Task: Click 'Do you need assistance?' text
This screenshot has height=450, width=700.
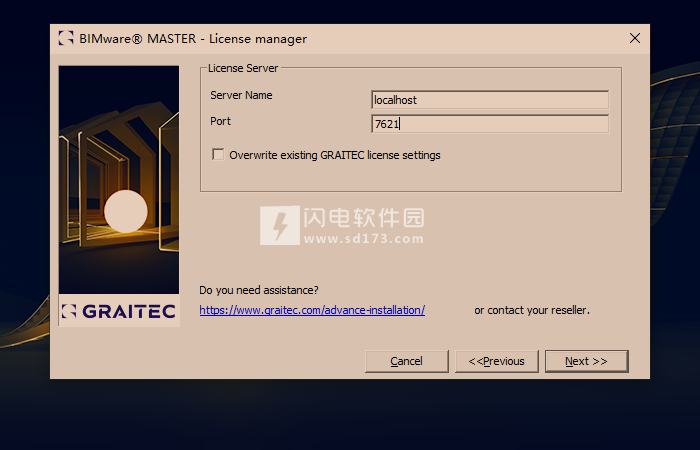Action: 259,290
